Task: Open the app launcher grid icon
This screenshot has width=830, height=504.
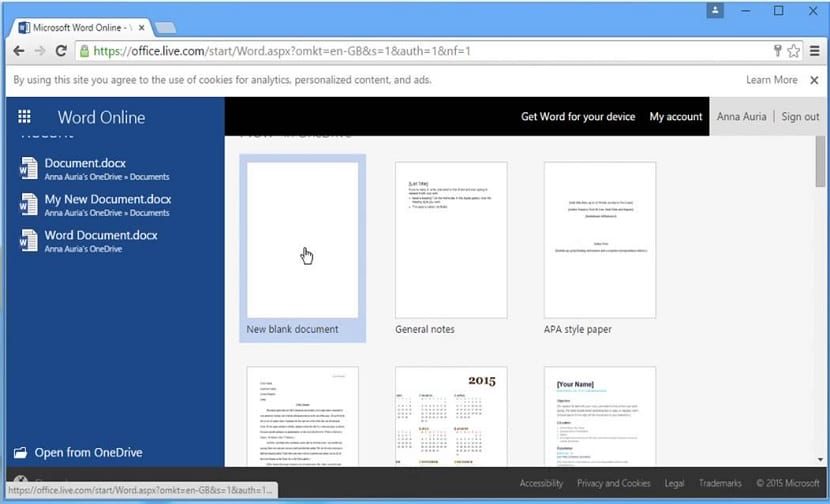Action: pyautogui.click(x=24, y=116)
